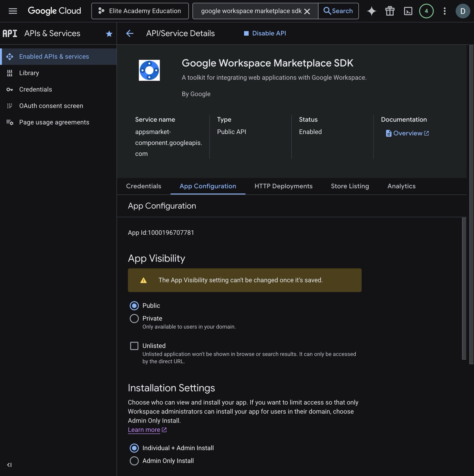The height and width of the screenshot is (476, 474).
Task: Enable the Unlisted checkbox
Action: coord(134,346)
